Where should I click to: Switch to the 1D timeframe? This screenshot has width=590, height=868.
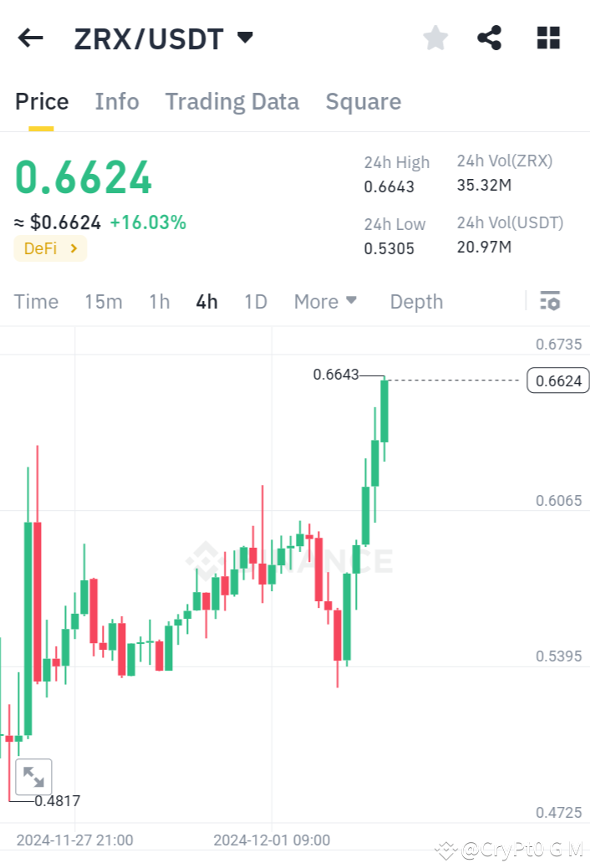(x=256, y=301)
